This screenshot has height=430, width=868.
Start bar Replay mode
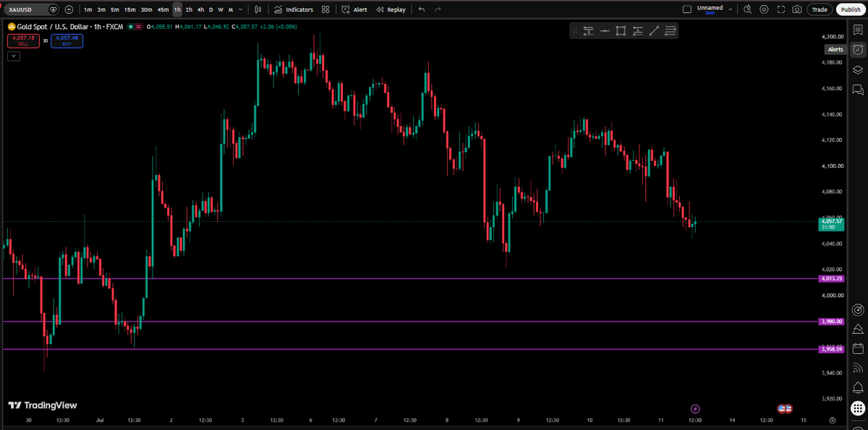click(391, 9)
